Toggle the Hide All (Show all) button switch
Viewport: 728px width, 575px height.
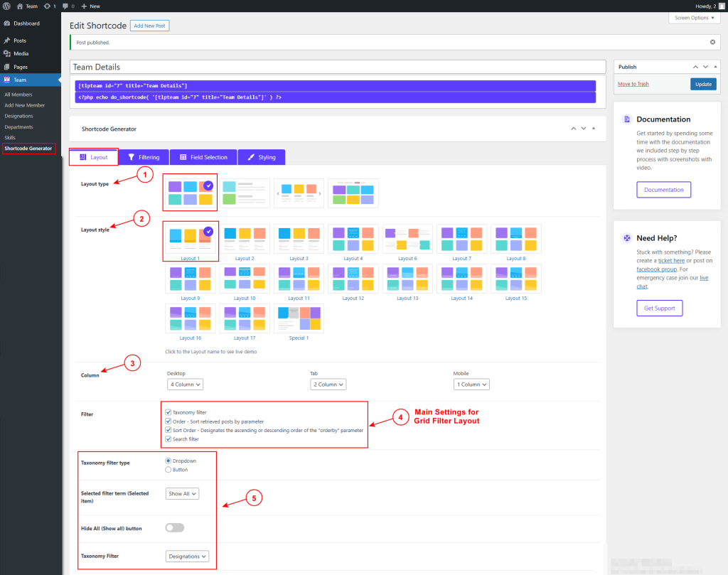175,527
